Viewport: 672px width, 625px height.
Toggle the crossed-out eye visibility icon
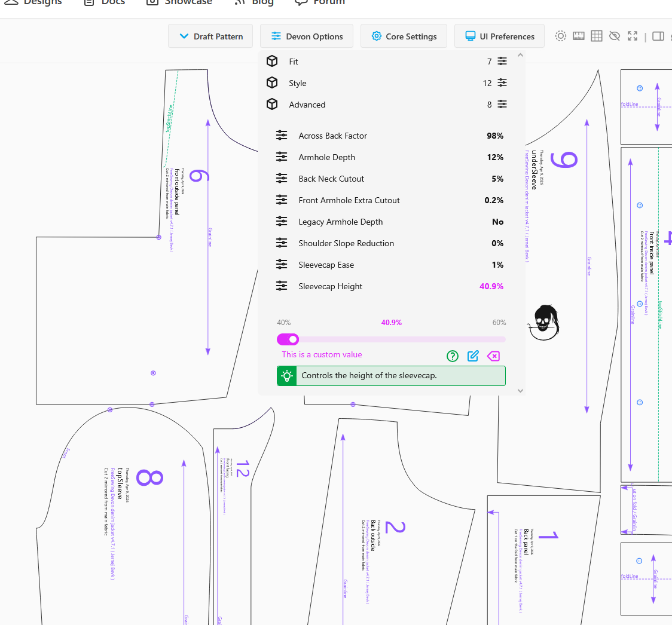coord(614,36)
